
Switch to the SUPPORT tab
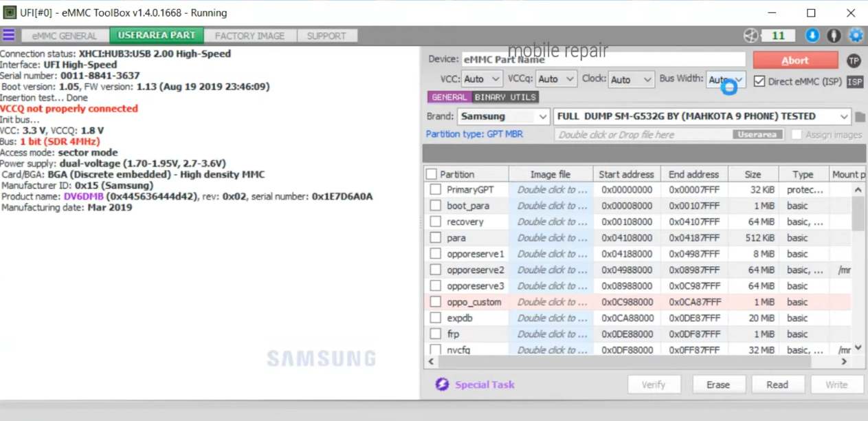326,36
